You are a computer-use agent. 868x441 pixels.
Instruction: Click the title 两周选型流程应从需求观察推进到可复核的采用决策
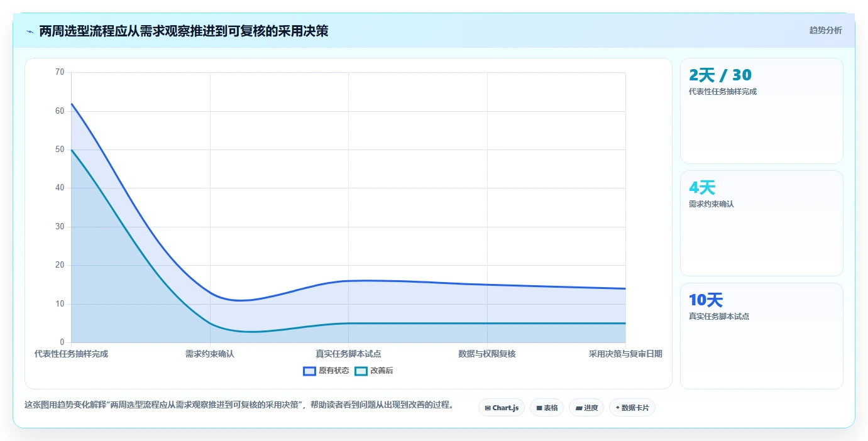[184, 31]
